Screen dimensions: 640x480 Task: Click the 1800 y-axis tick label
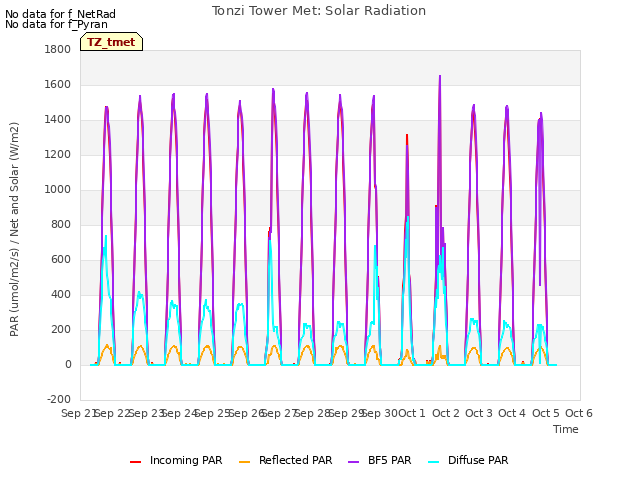click(x=58, y=49)
